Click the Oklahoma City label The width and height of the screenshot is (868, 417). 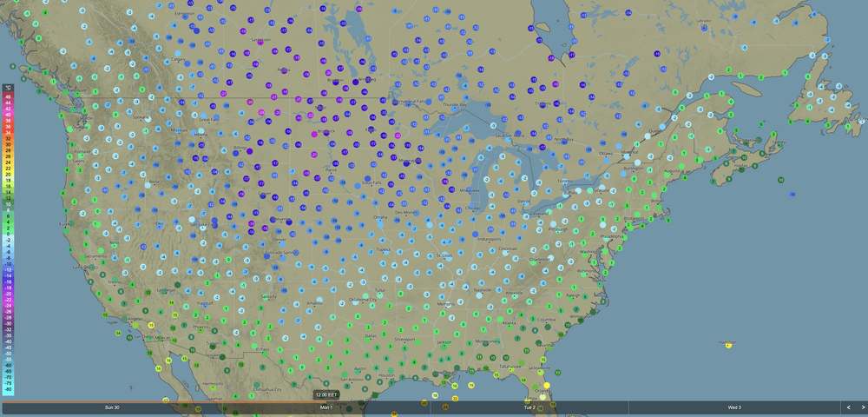[363, 300]
